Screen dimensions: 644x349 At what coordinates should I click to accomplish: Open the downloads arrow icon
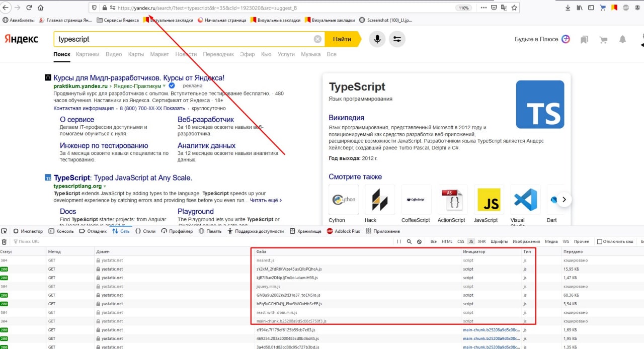pyautogui.click(x=568, y=8)
